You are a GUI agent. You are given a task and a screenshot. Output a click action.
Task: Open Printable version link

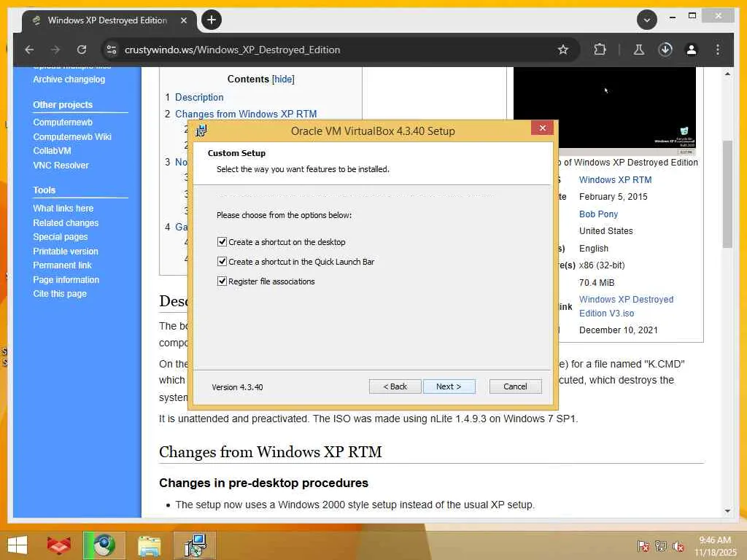click(65, 252)
